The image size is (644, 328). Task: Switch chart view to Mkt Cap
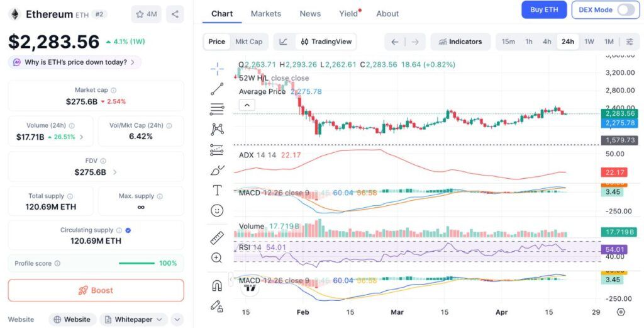[248, 42]
